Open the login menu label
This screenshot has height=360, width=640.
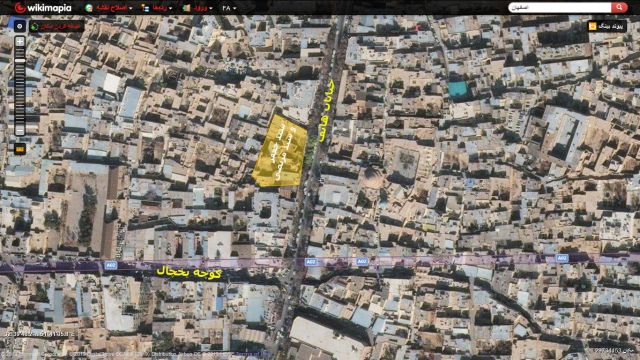(x=200, y=8)
